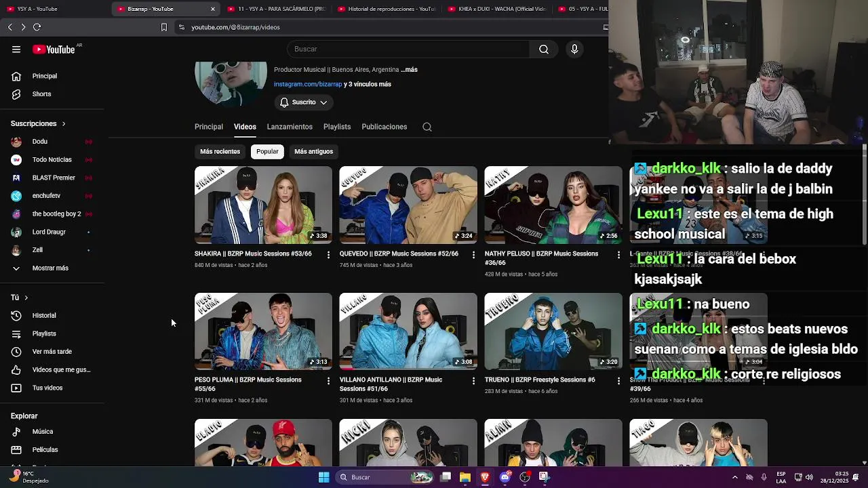Viewport: 868px width, 488px height.
Task: Play SHAKIRA BZRP Music Sessions thumbnail
Action: click(x=263, y=205)
